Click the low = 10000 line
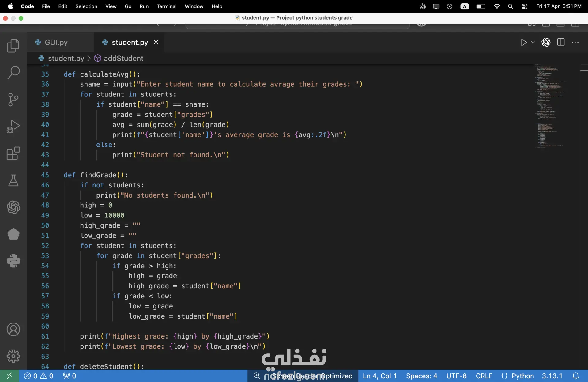Viewport: 588px width, 382px height. tap(102, 215)
